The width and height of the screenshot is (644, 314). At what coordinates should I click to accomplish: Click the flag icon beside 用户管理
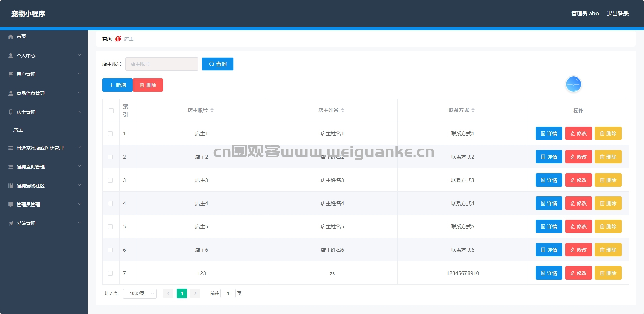11,74
